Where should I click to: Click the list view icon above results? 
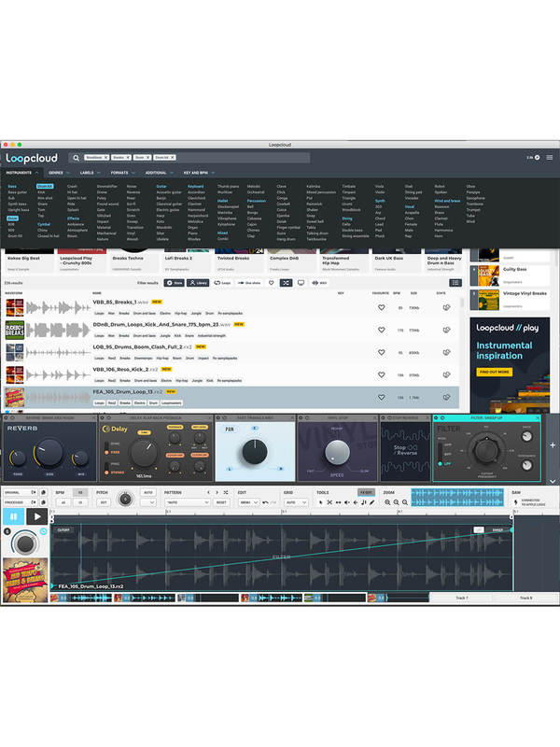pos(455,282)
